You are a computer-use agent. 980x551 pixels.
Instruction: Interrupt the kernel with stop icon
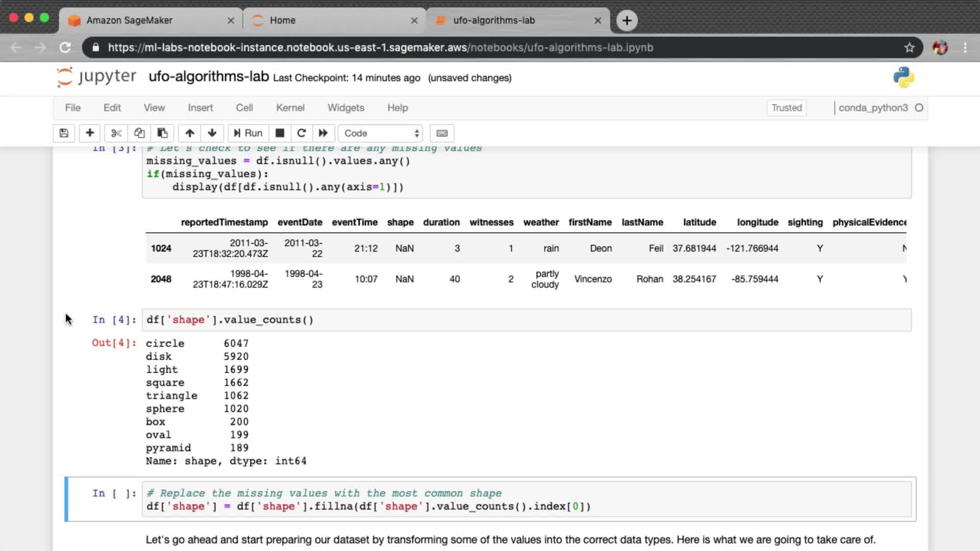click(280, 133)
